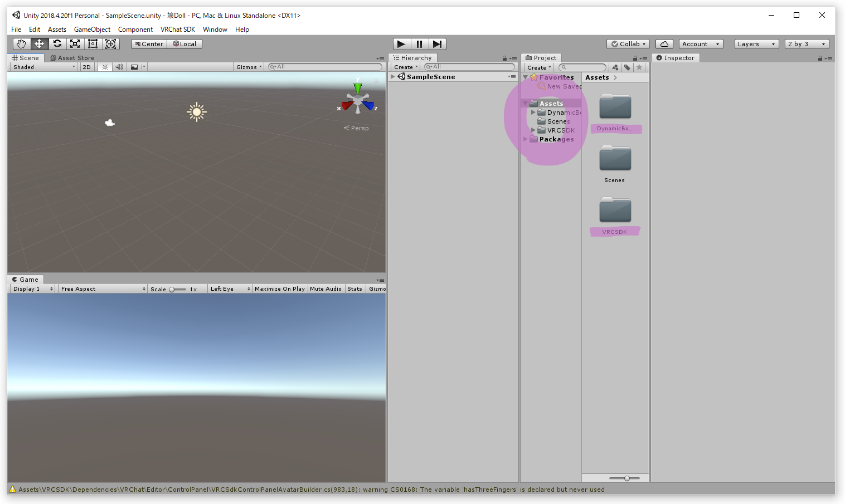845x504 pixels.
Task: Open the Hierarchy panel options menu icon
Action: click(x=513, y=58)
